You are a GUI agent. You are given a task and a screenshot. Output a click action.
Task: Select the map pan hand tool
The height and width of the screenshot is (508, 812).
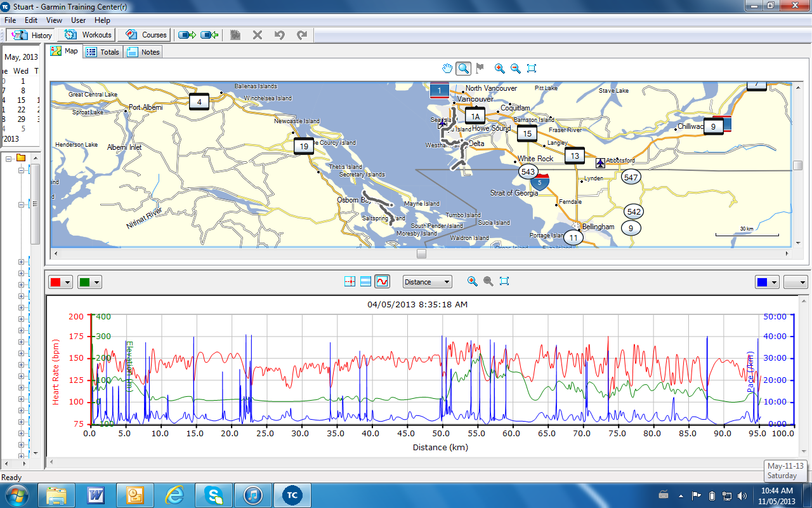click(448, 69)
